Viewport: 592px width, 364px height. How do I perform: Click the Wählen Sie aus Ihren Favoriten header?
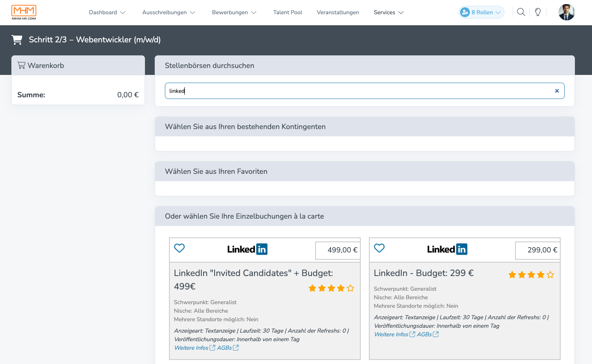pos(364,171)
